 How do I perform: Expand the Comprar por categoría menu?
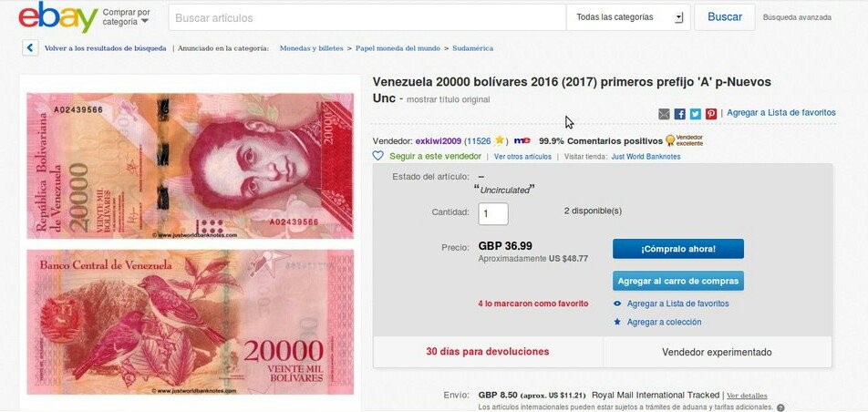tap(126, 17)
